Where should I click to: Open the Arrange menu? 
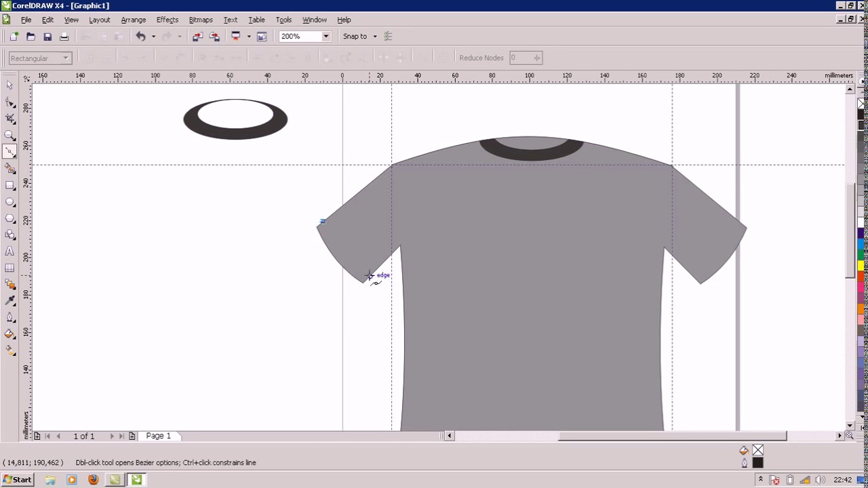(133, 20)
